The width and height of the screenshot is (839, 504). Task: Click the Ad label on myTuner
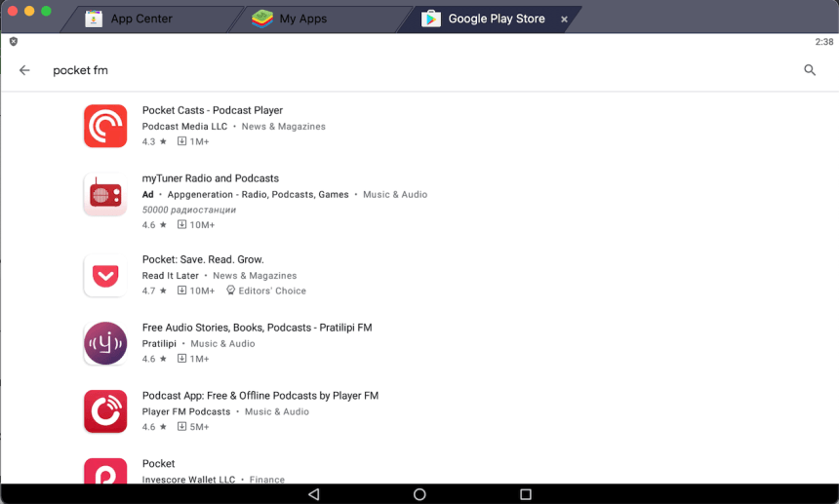tap(147, 195)
